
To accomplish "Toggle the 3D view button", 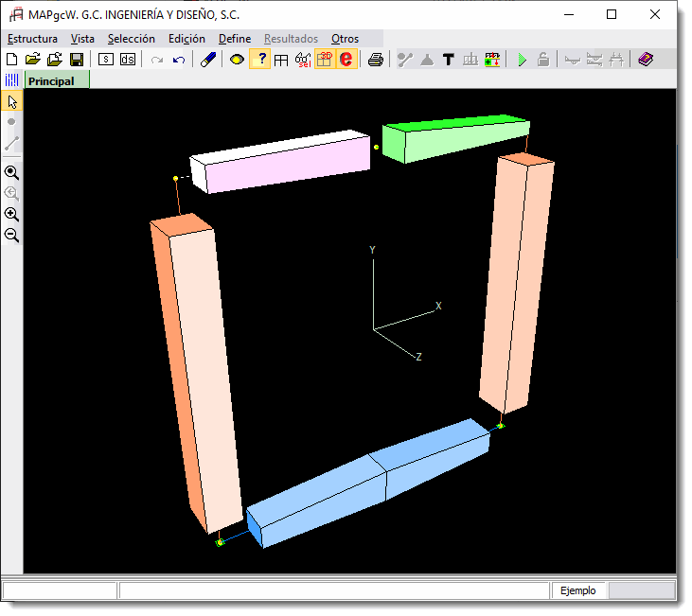I will [x=325, y=59].
